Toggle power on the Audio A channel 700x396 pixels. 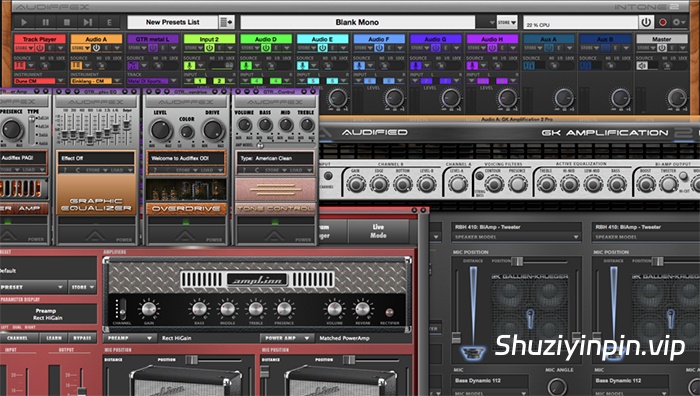coord(96,48)
